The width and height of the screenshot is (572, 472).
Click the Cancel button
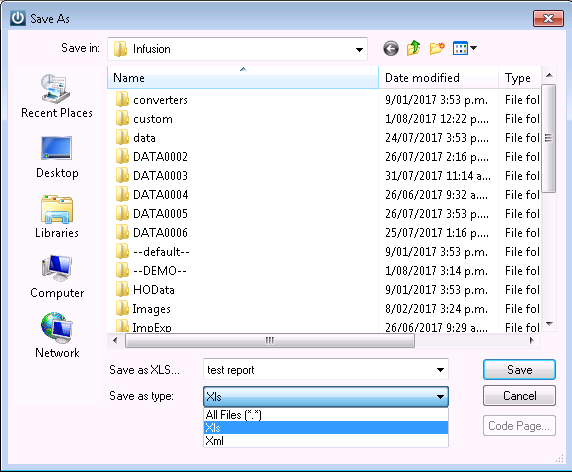click(x=519, y=396)
